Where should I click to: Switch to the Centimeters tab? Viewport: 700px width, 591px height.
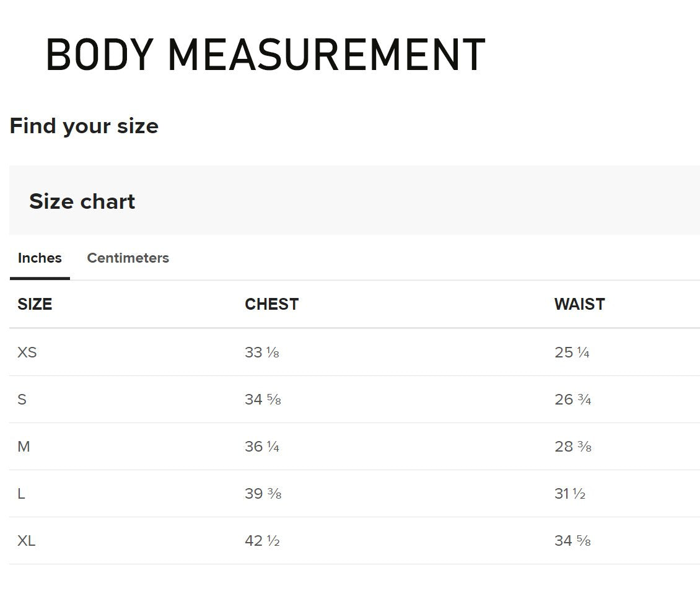point(128,258)
